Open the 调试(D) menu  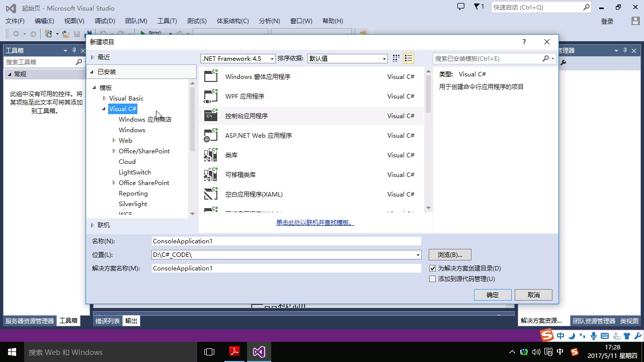pyautogui.click(x=105, y=21)
